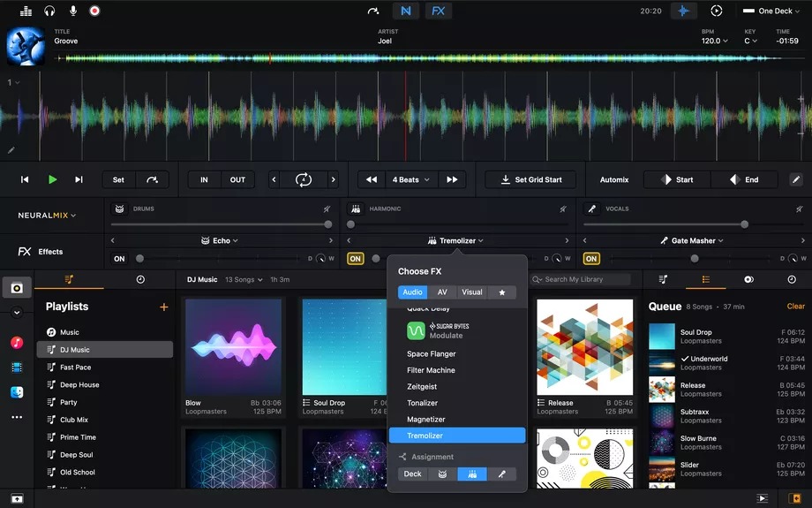Click the loop OUT button

pyautogui.click(x=237, y=180)
